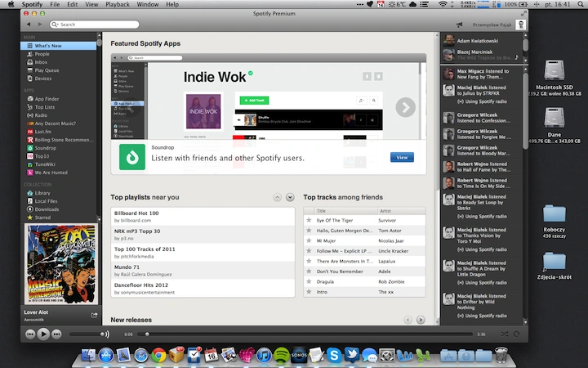
Task: Open Google Chrome from the Dock
Action: click(x=158, y=355)
